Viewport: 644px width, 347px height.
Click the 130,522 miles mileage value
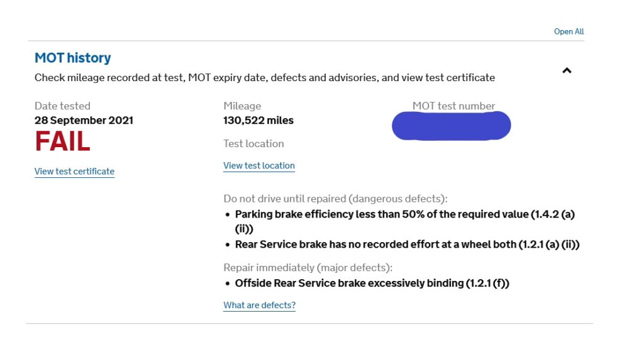click(x=258, y=120)
